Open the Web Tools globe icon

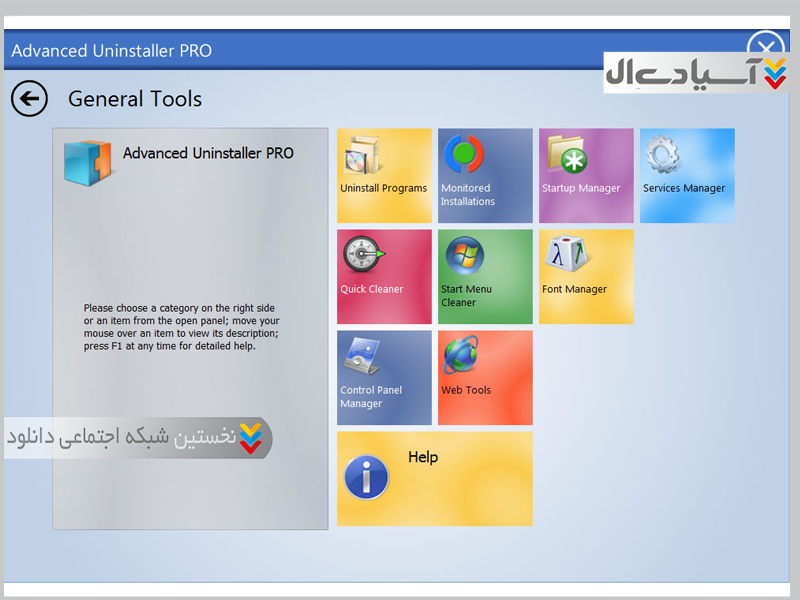tap(463, 357)
